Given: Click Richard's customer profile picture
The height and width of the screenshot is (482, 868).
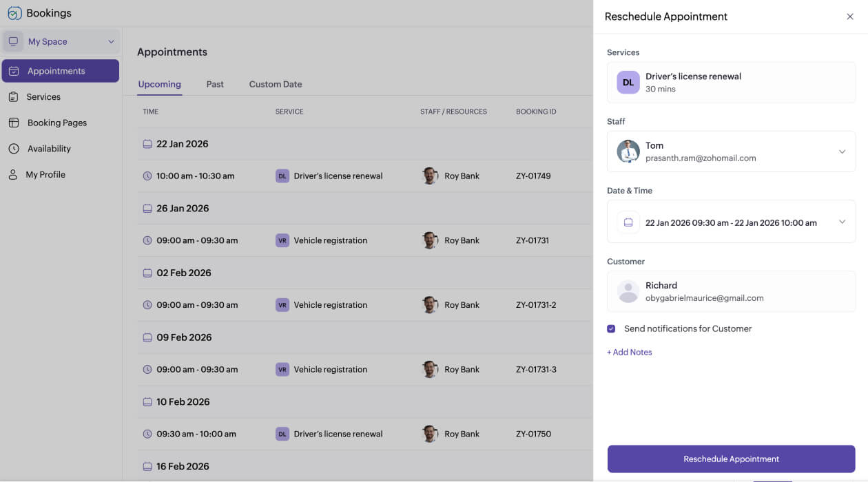Looking at the screenshot, I should pyautogui.click(x=628, y=291).
